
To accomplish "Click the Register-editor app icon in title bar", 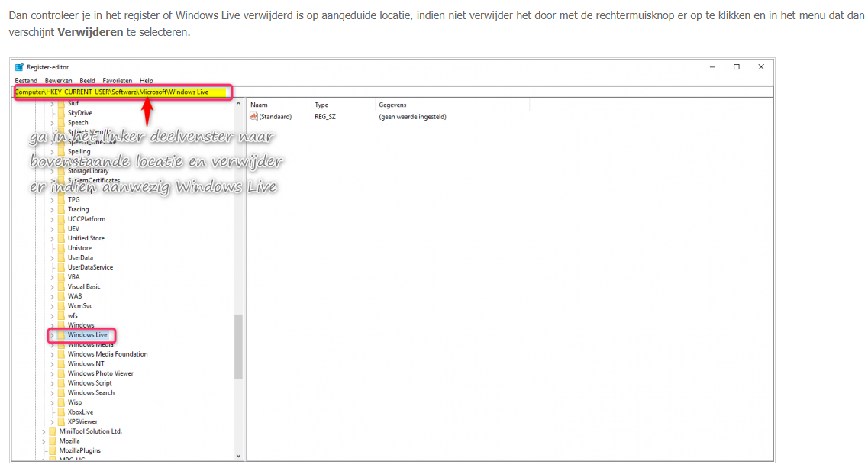I will click(19, 67).
